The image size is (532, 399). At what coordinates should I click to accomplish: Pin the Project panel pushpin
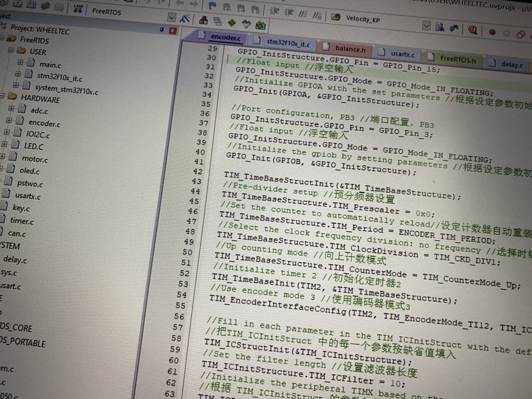pos(162,30)
